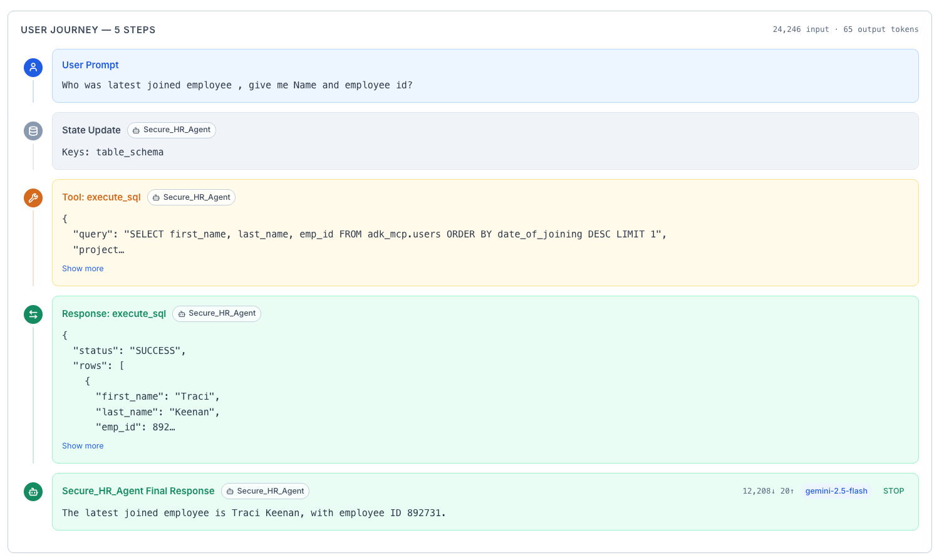
Task: Click the Show more link under the SQL query
Action: coord(82,268)
